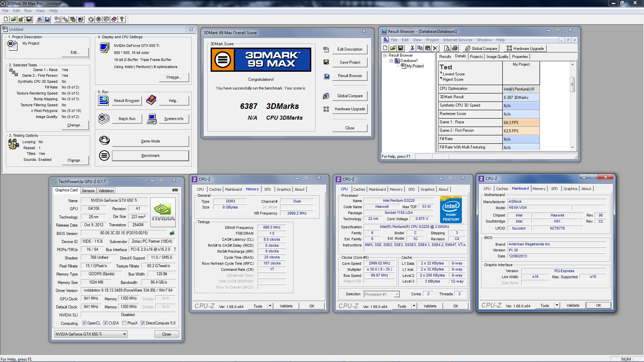Click Delete X icon in Result Browser toolbar
Viewport: 644px width, 362px height.
point(435,48)
